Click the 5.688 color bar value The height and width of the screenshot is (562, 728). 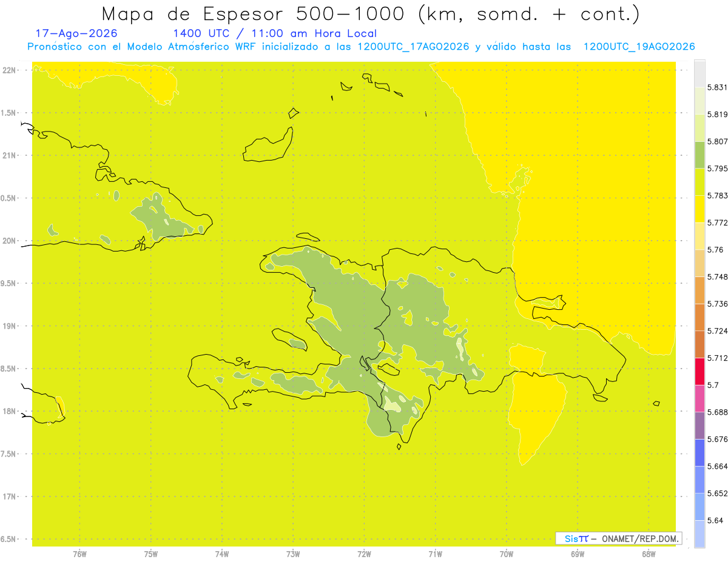(x=718, y=412)
